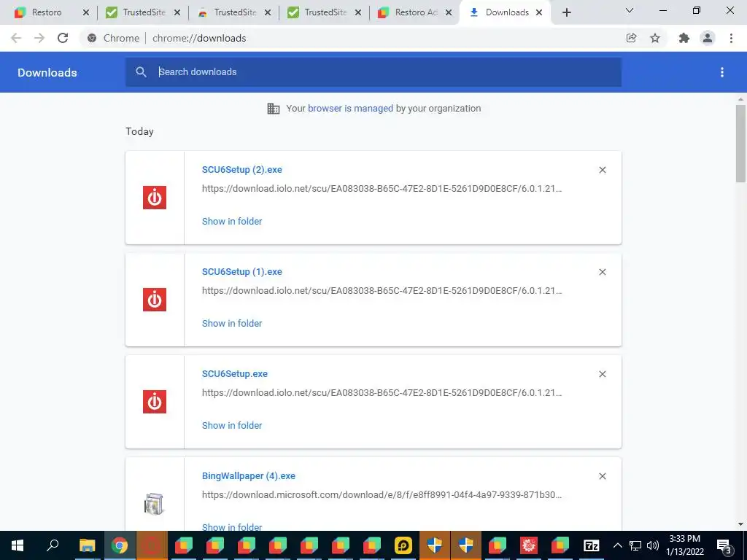Click the SCU6Setup.exe red power icon

tap(155, 402)
